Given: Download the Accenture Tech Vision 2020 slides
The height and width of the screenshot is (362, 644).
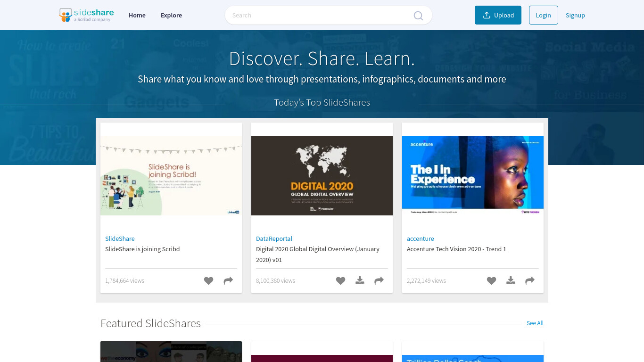Looking at the screenshot, I should [x=511, y=281].
